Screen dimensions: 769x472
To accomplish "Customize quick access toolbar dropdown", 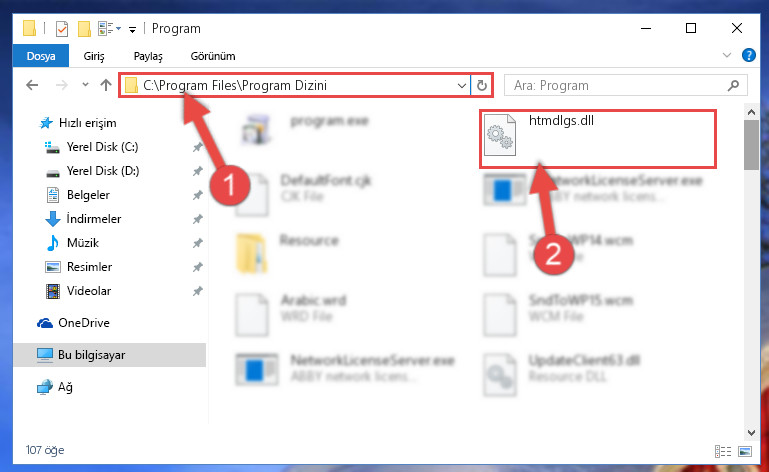I will [132, 30].
